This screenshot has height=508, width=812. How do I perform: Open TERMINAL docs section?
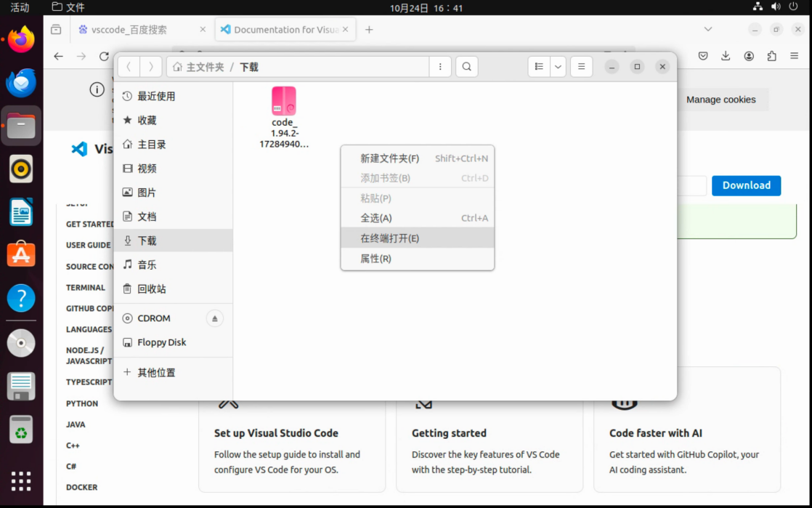point(86,288)
